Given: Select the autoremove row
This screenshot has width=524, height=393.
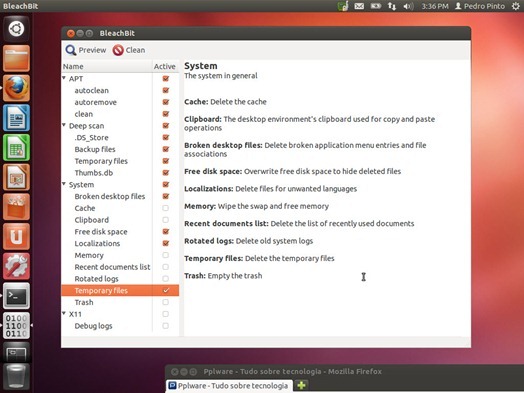Looking at the screenshot, I should [x=120, y=102].
